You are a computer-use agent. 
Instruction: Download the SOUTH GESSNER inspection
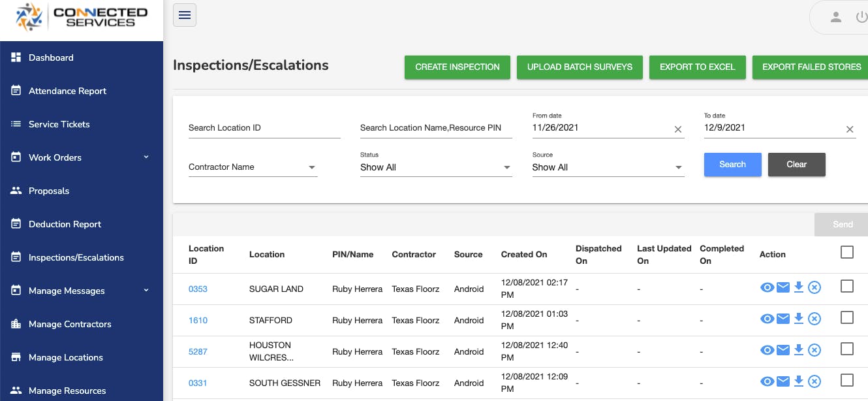click(799, 381)
